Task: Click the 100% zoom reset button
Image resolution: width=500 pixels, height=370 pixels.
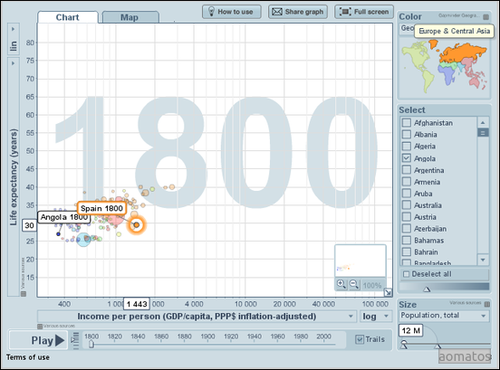Action: click(x=372, y=285)
